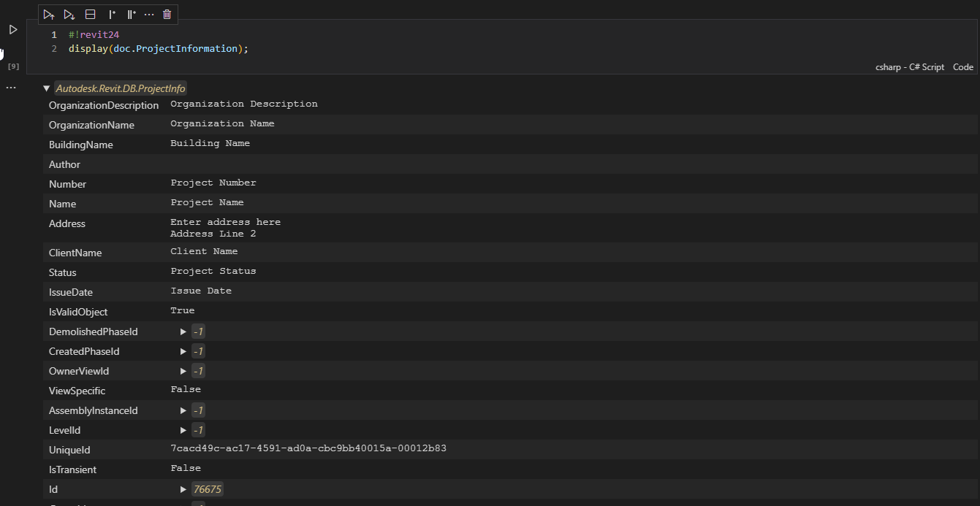Expand the DemolishedPhaseId value
This screenshot has width=980, height=506.
coord(183,331)
